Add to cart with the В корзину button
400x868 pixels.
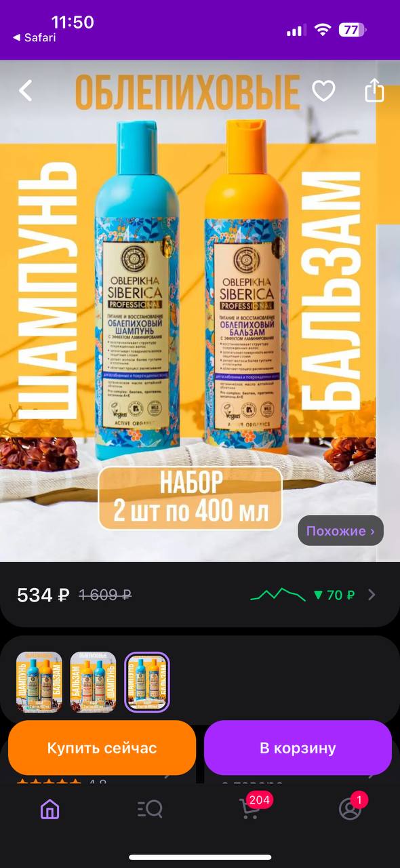[x=298, y=748]
